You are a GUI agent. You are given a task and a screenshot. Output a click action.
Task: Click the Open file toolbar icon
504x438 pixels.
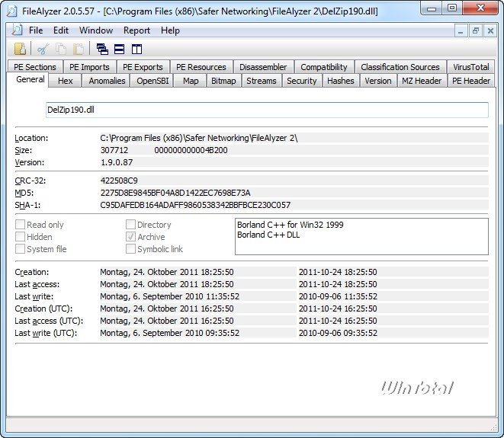point(21,49)
